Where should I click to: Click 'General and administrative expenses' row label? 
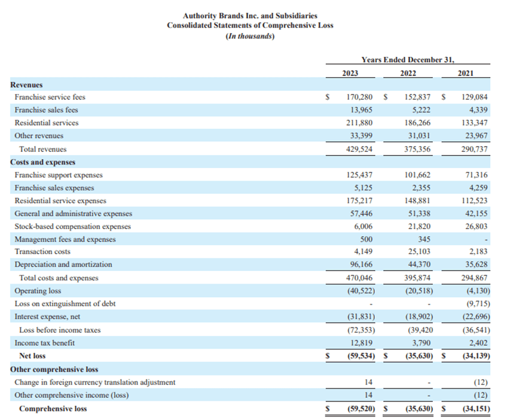[x=74, y=214]
